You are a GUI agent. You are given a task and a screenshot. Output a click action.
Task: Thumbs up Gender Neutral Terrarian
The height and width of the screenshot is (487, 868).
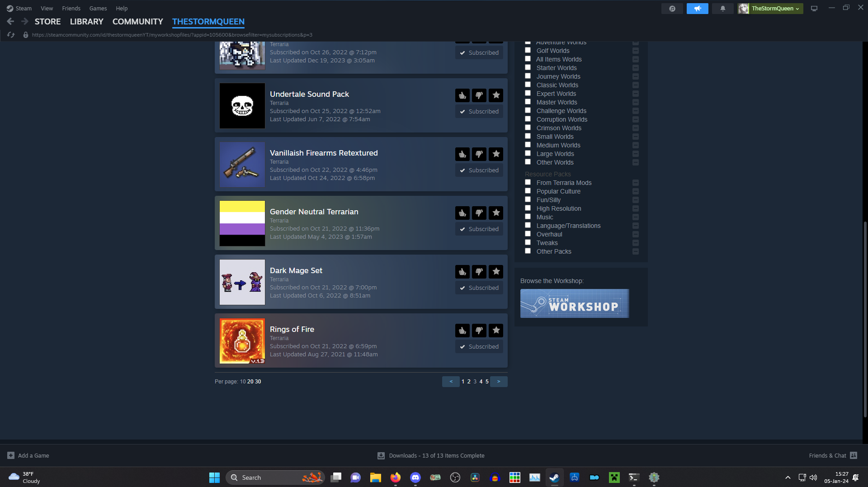(x=462, y=213)
